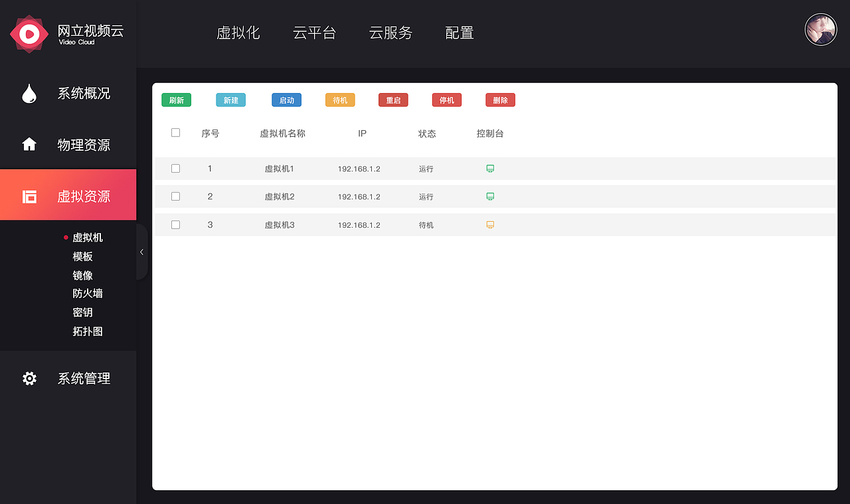Click the 虚拟机名称 column header
The height and width of the screenshot is (504, 850).
(282, 133)
